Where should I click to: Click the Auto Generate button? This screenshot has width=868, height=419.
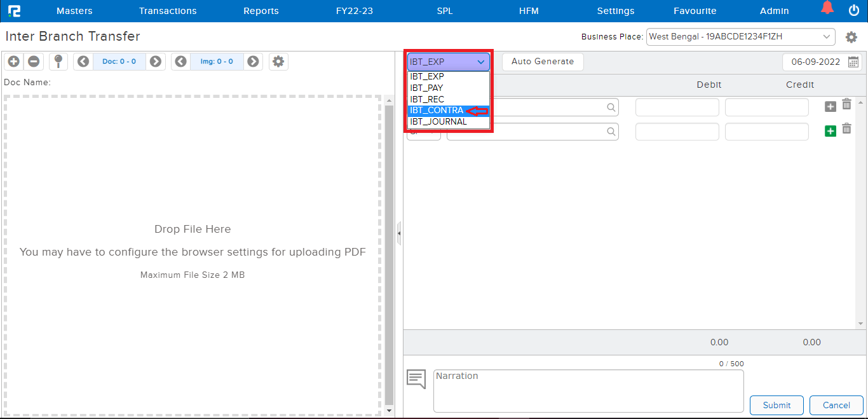[x=542, y=62]
